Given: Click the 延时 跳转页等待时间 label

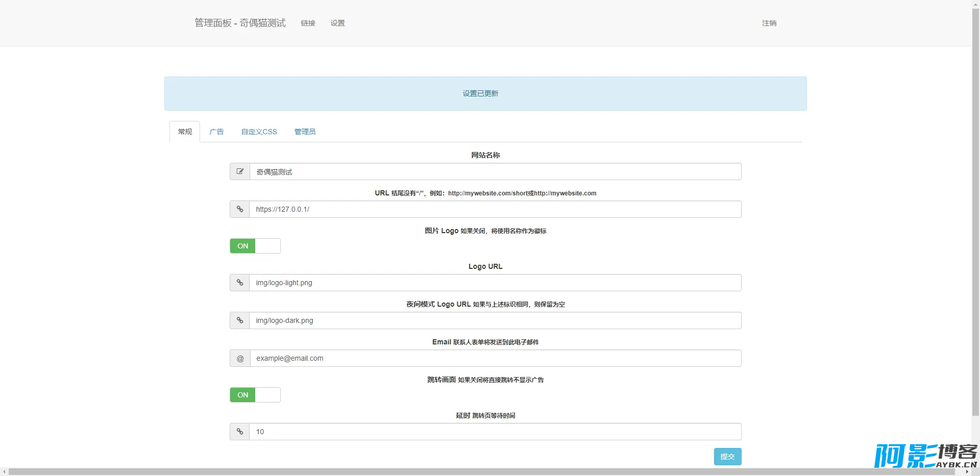Looking at the screenshot, I should pos(485,416).
